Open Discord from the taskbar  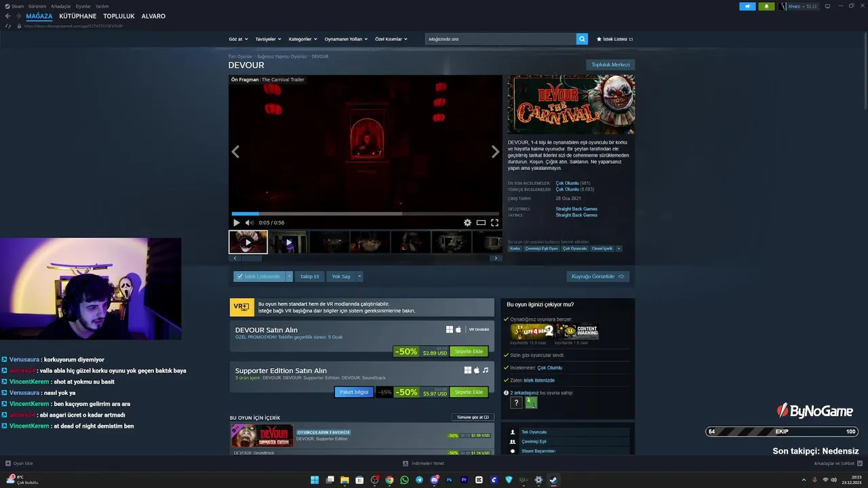[x=434, y=480]
